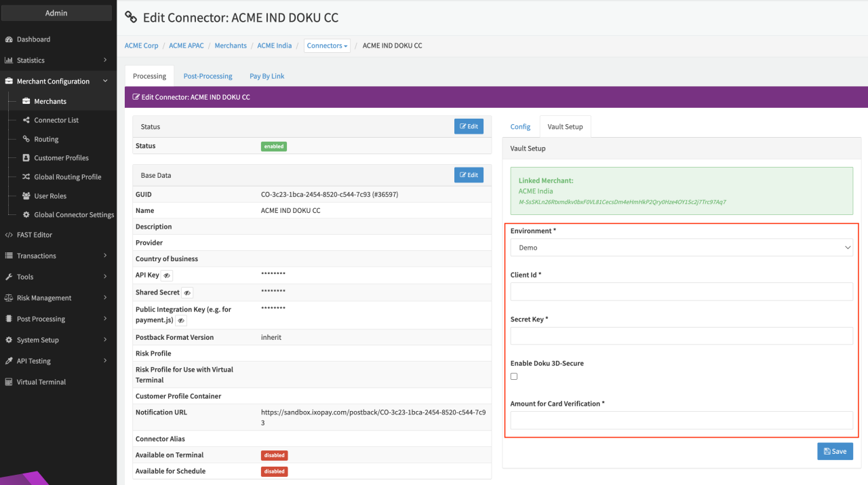The height and width of the screenshot is (485, 868).
Task: Save the Vault Setup form
Action: (x=835, y=451)
